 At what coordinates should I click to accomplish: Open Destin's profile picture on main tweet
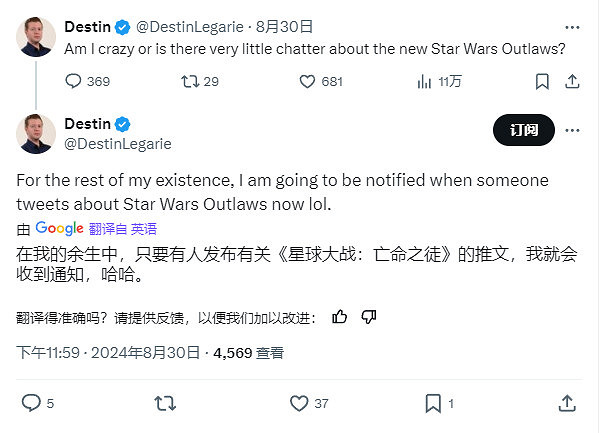tap(36, 134)
